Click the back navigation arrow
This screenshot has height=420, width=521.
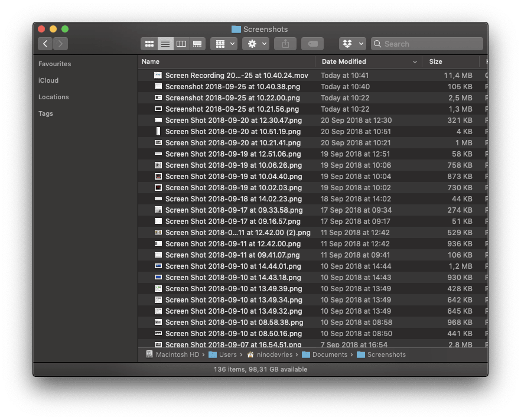(45, 43)
